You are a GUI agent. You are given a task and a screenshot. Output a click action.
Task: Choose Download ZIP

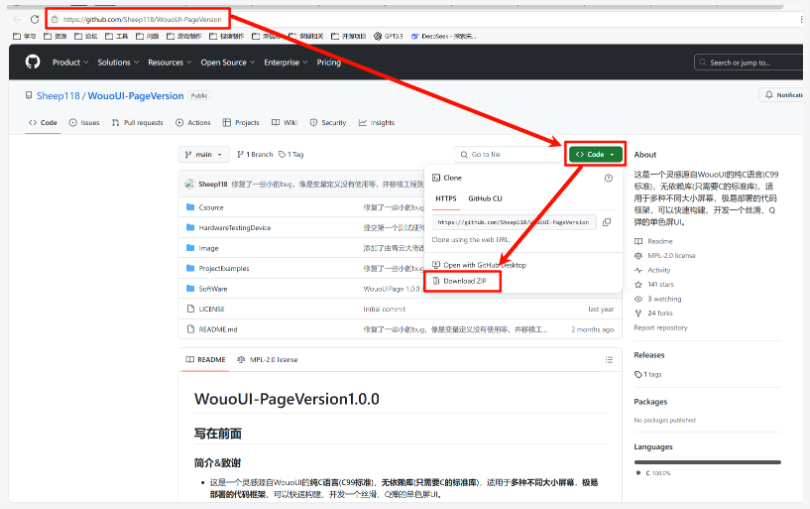460,281
